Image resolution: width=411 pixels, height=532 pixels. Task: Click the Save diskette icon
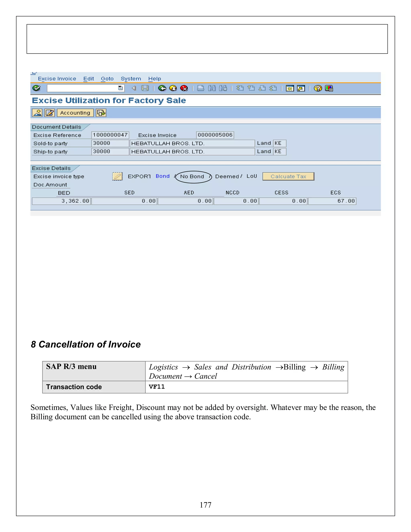[145, 88]
